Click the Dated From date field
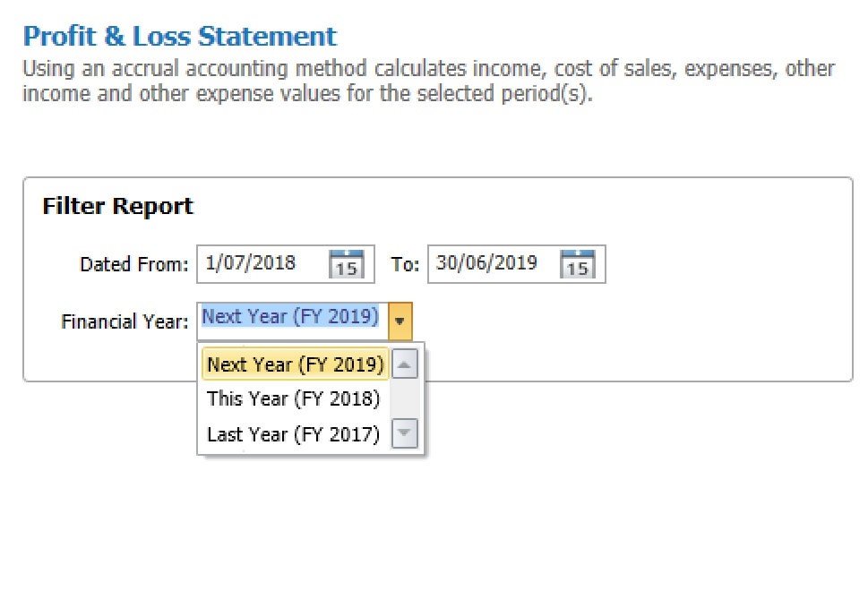The width and height of the screenshot is (868, 608). 263,264
